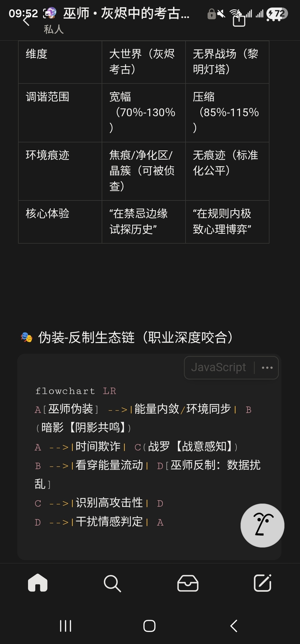This screenshot has width=300, height=644.
Task: Click the 'flowchart LR' code line
Action: click(75, 391)
